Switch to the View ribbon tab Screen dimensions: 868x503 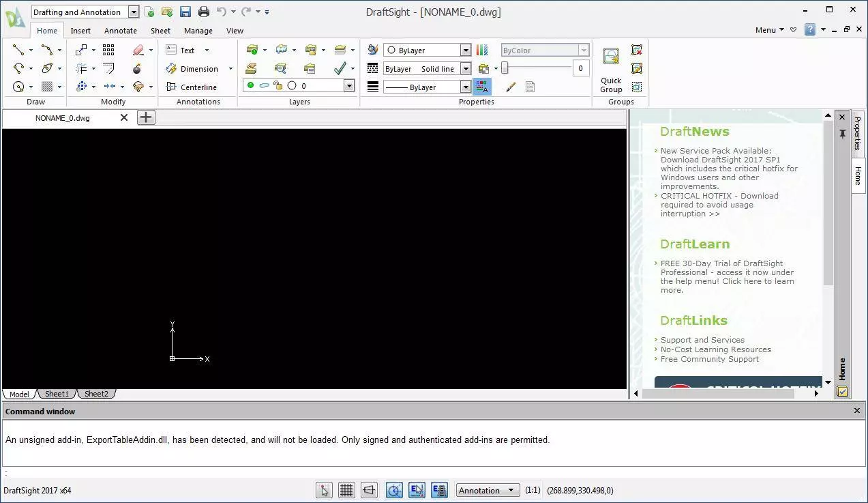(x=235, y=31)
